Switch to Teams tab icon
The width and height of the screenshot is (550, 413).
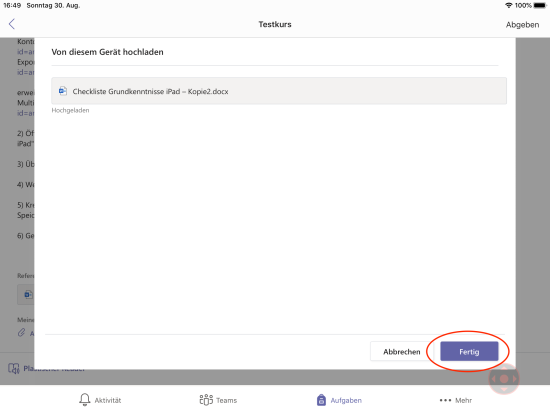coord(206,400)
